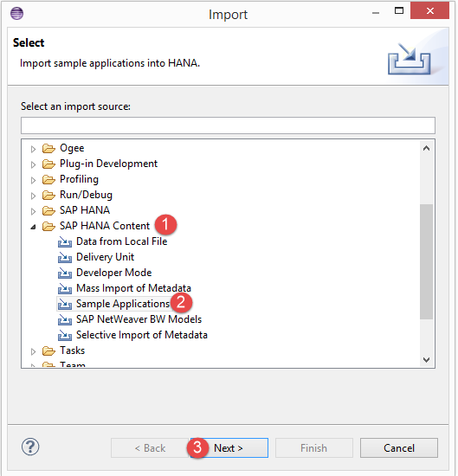Viewport: 458px width, 476px height.
Task: Click the Tasks folder icon
Action: 48,351
